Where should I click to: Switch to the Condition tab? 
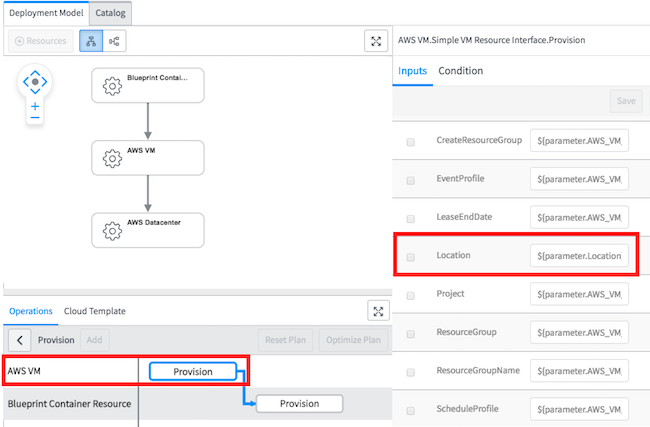461,71
